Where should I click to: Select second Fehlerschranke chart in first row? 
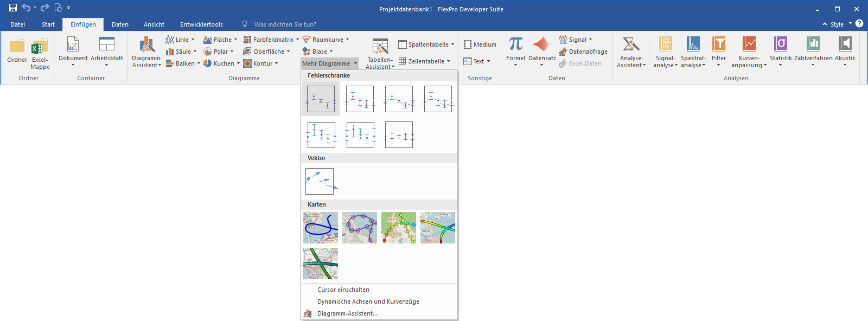[x=360, y=99]
